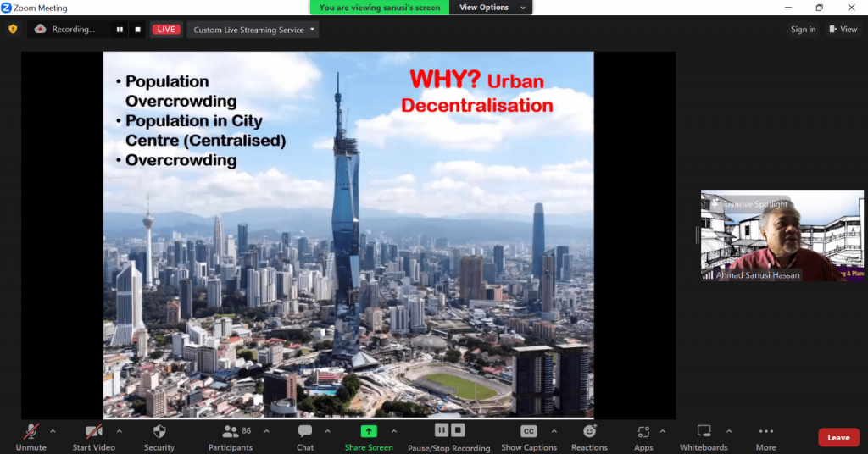Viewport: 868px width, 454px height.
Task: Open the More menu
Action: [765, 432]
